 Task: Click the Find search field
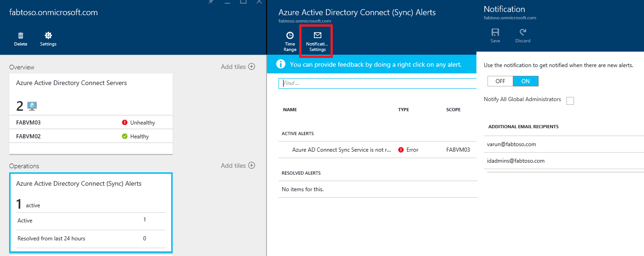(x=377, y=83)
